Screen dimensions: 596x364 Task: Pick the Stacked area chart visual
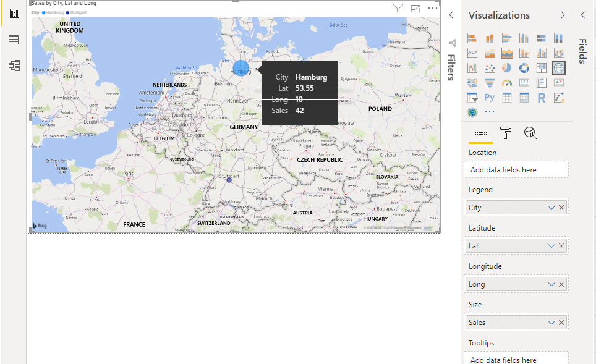[507, 53]
